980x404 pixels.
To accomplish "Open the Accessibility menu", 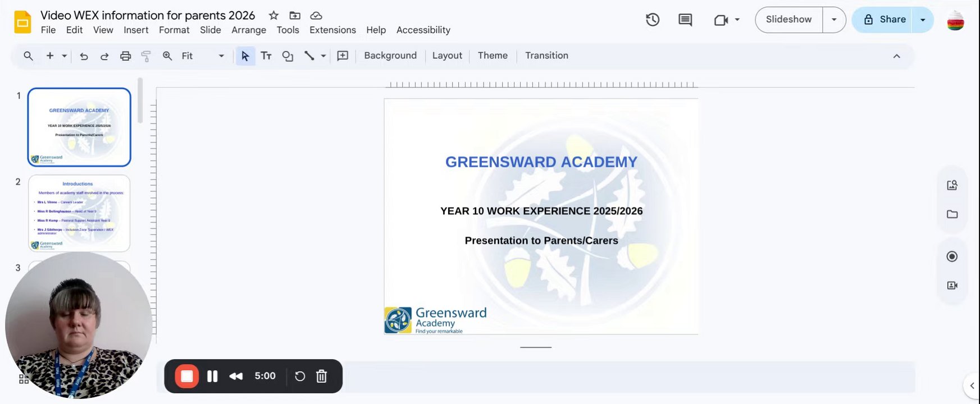I will 423,30.
